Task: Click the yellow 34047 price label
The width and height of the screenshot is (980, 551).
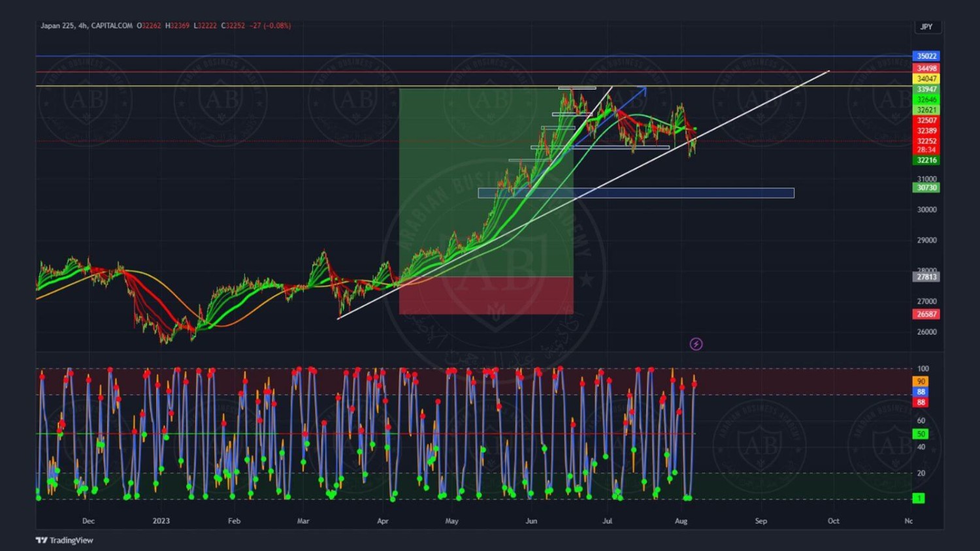Action: click(x=926, y=78)
